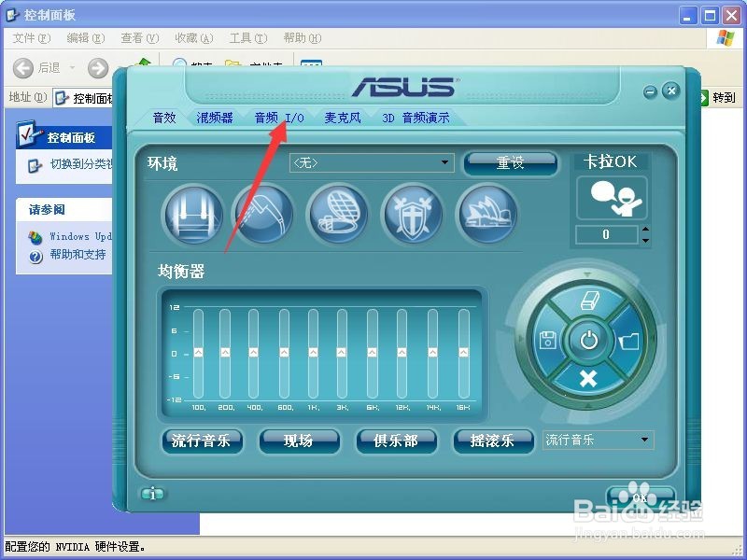Apply the 现场 equalizer preset button
Image resolution: width=747 pixels, height=560 pixels.
click(299, 441)
